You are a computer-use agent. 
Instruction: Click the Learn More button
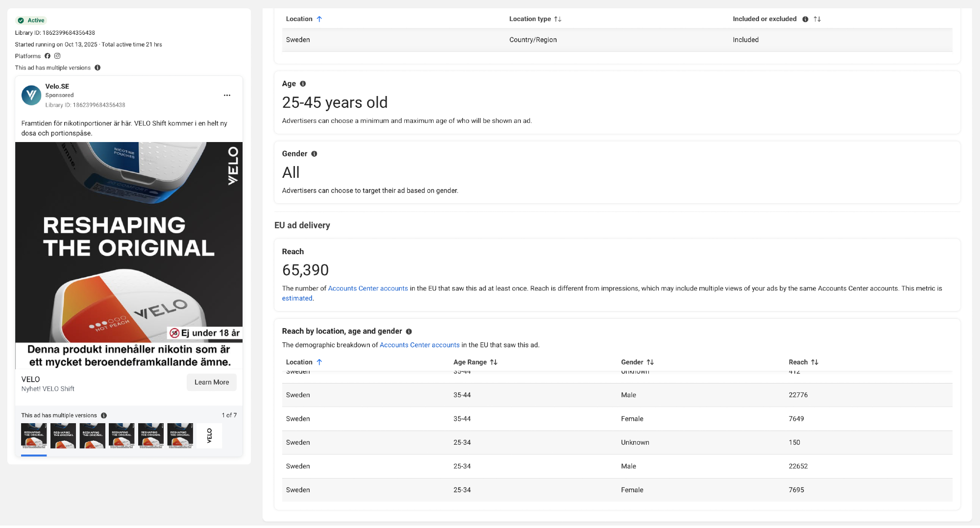[x=211, y=383]
